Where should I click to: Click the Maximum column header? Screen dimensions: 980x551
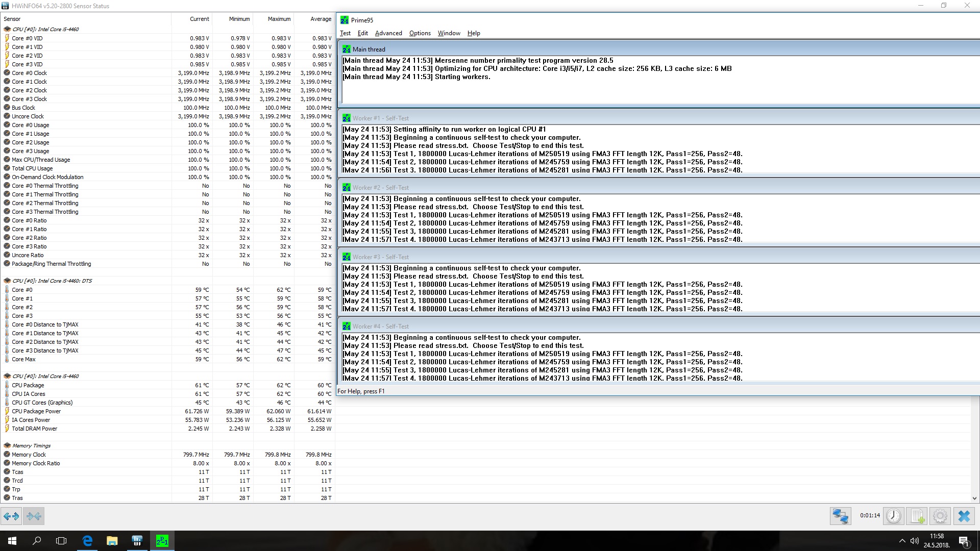click(274, 19)
